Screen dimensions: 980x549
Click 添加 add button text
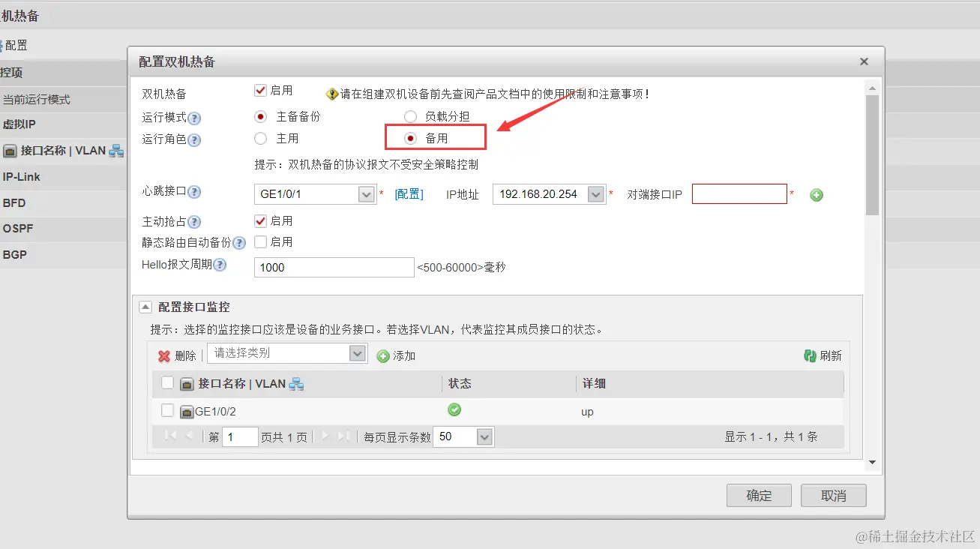[x=404, y=356]
